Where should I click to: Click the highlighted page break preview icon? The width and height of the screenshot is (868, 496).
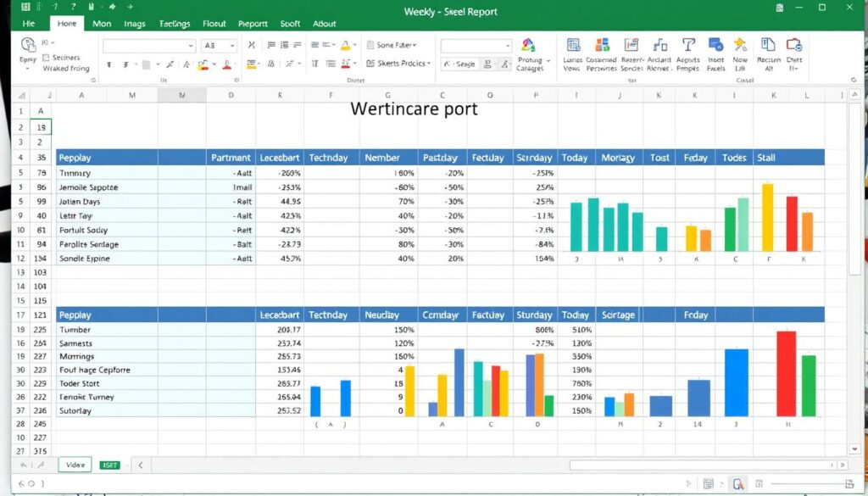[738, 484]
